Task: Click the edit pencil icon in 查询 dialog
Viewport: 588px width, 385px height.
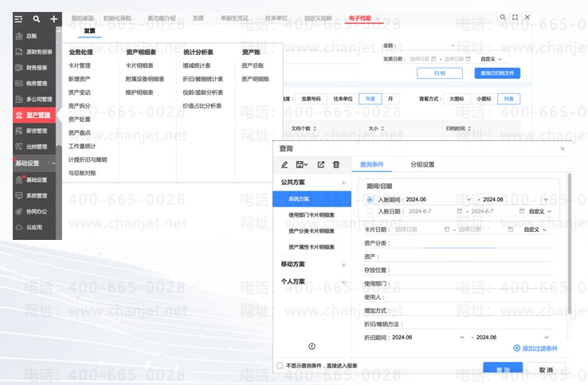Action: [x=284, y=164]
